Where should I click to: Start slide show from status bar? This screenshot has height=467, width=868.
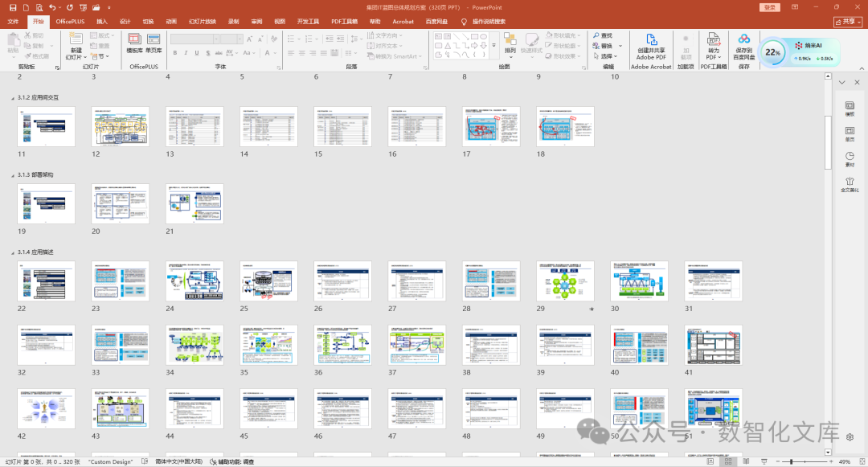(x=764, y=461)
